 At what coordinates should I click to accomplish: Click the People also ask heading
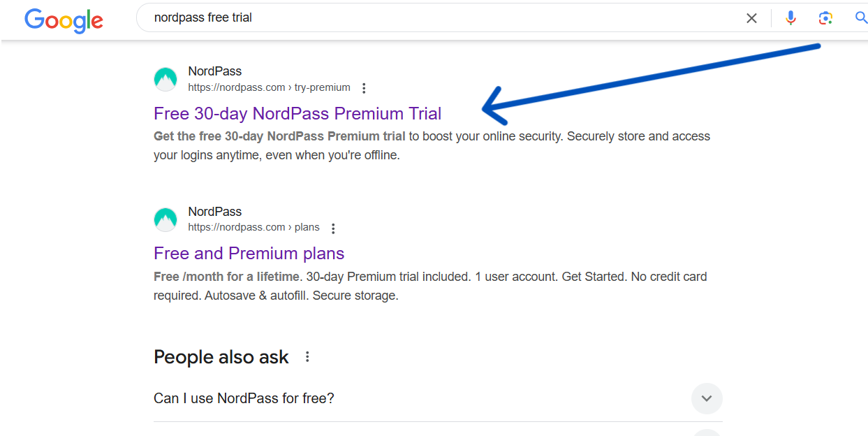point(221,356)
